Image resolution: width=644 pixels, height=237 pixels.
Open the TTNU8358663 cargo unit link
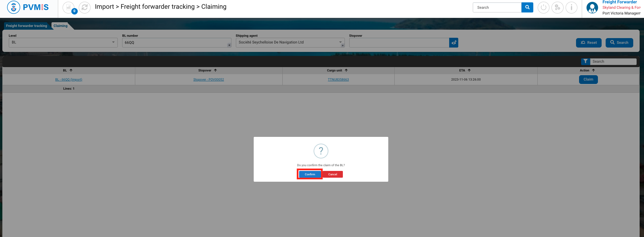338,80
